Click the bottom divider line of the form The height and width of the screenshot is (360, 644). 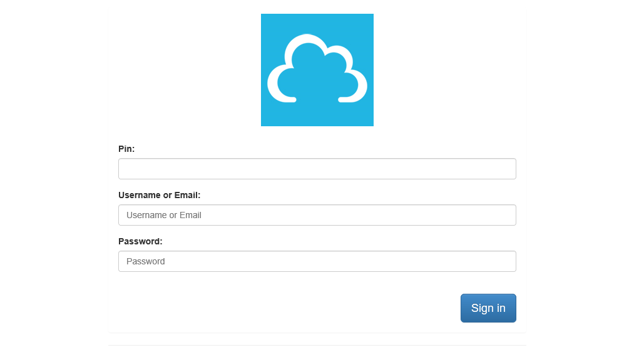pos(317,345)
